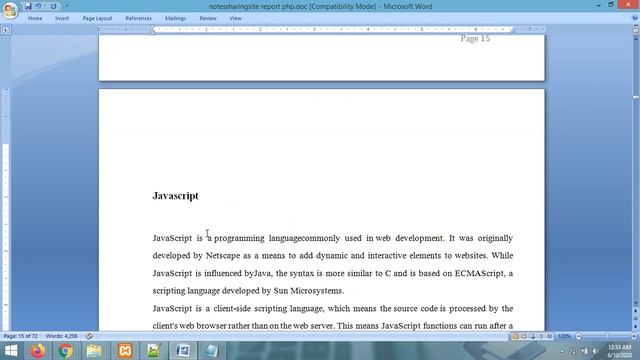
Task: Click the Zoom In plus button
Action: point(634,336)
